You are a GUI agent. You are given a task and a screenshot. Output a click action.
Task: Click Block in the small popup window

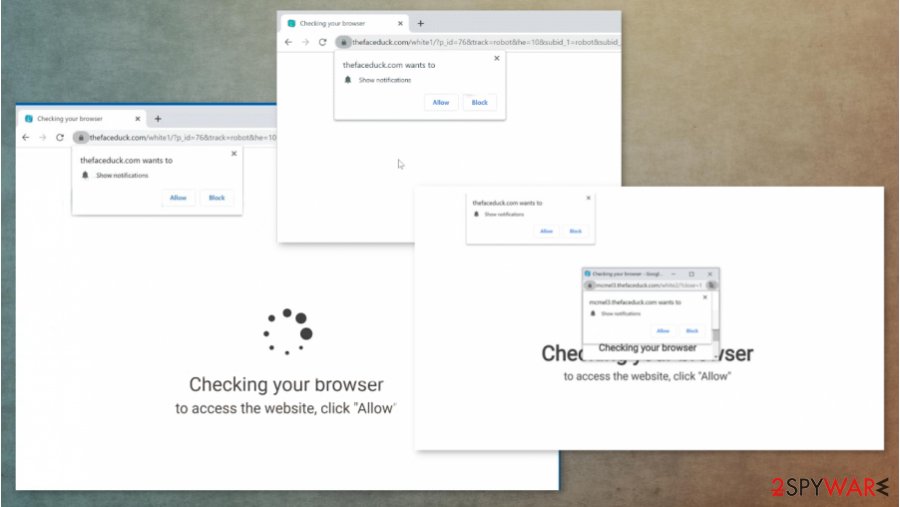tap(692, 331)
